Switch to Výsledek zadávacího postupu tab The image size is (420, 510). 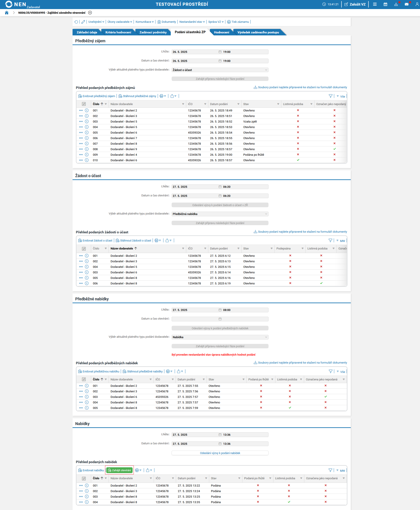(x=258, y=32)
